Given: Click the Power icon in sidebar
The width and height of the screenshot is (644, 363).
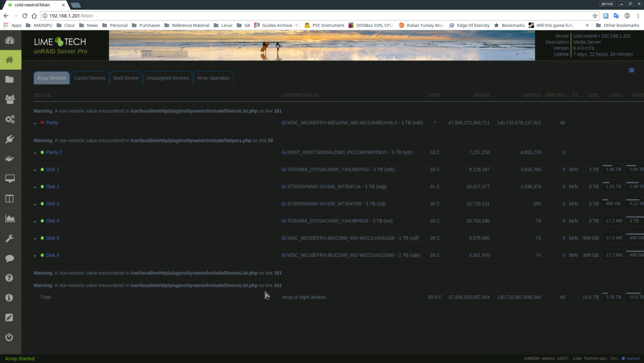Looking at the screenshot, I should point(10,337).
